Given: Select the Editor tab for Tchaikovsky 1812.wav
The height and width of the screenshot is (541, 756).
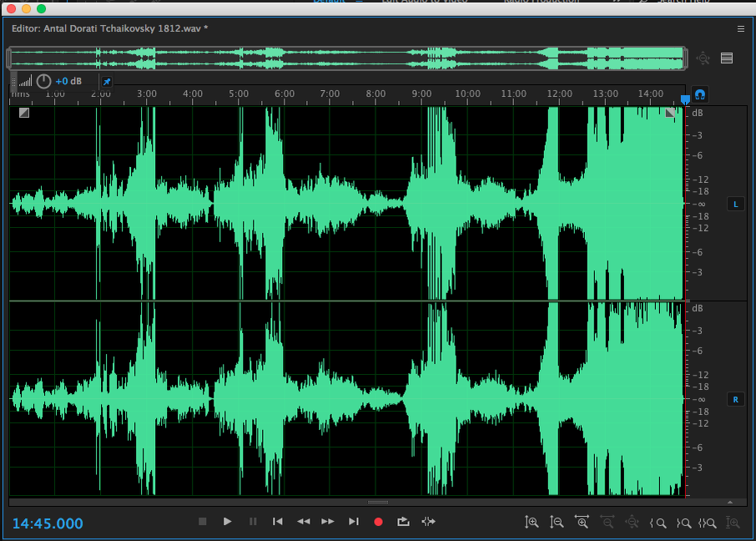Looking at the screenshot, I should 110,28.
